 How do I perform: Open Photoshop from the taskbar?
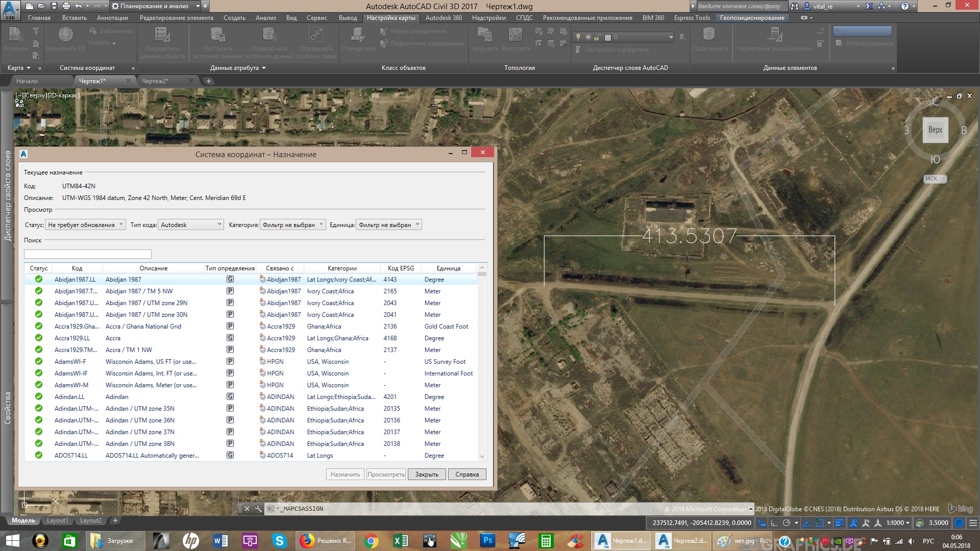click(487, 541)
